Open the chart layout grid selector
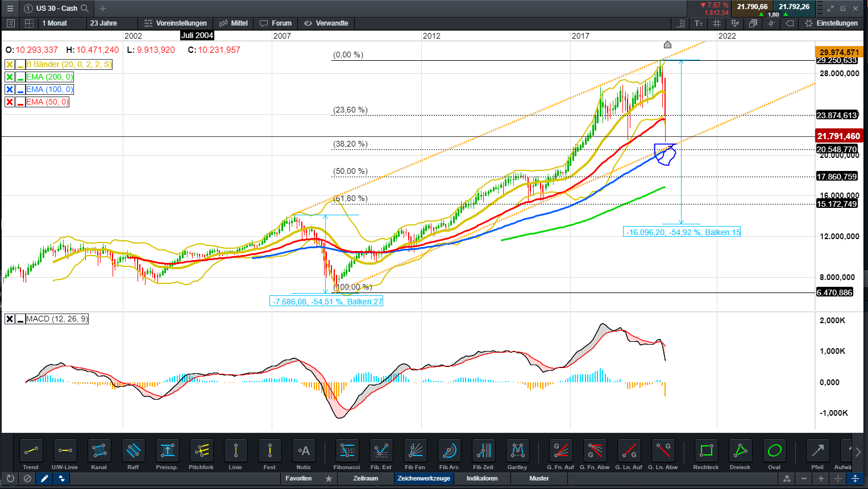This screenshot has height=489, width=868. 29,23
